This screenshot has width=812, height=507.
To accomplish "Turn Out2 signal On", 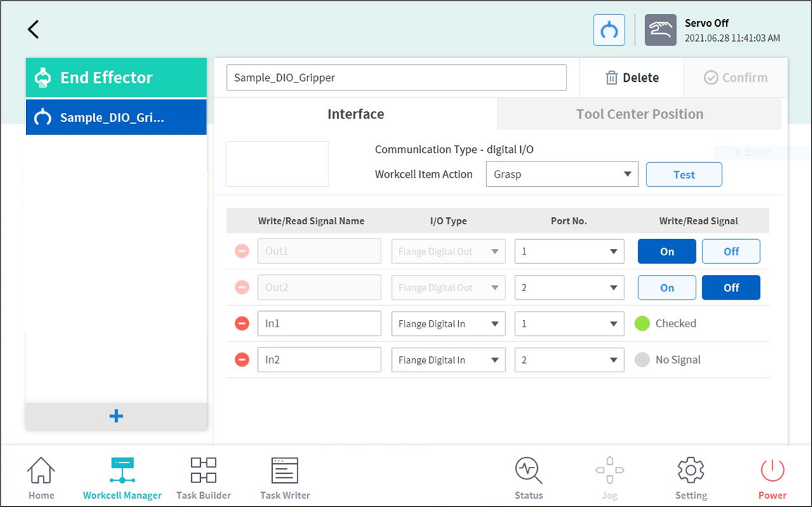I will click(667, 288).
